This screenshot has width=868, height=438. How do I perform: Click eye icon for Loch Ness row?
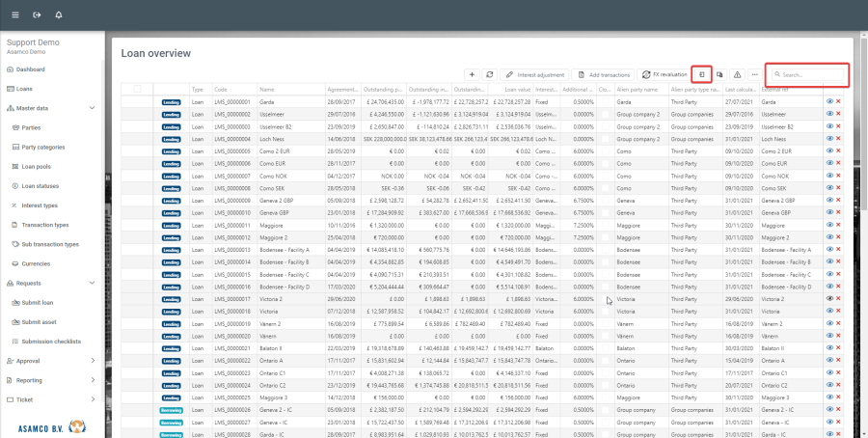tap(829, 139)
